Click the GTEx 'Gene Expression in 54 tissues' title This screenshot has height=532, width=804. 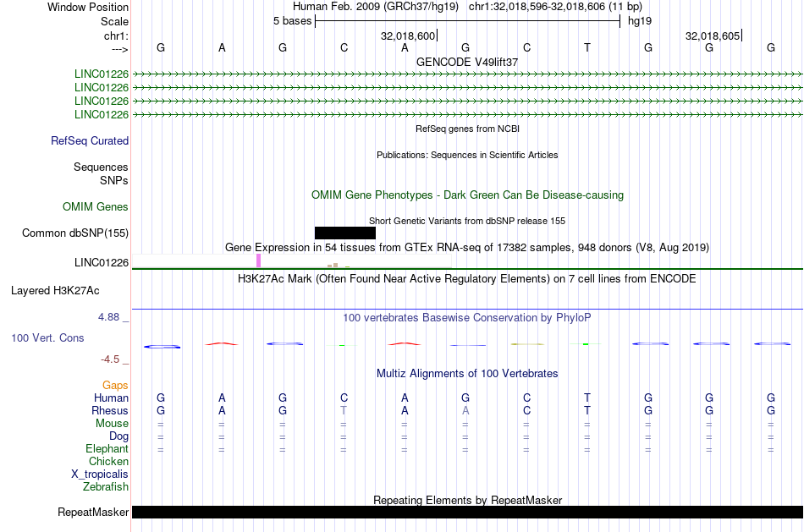[x=467, y=248]
